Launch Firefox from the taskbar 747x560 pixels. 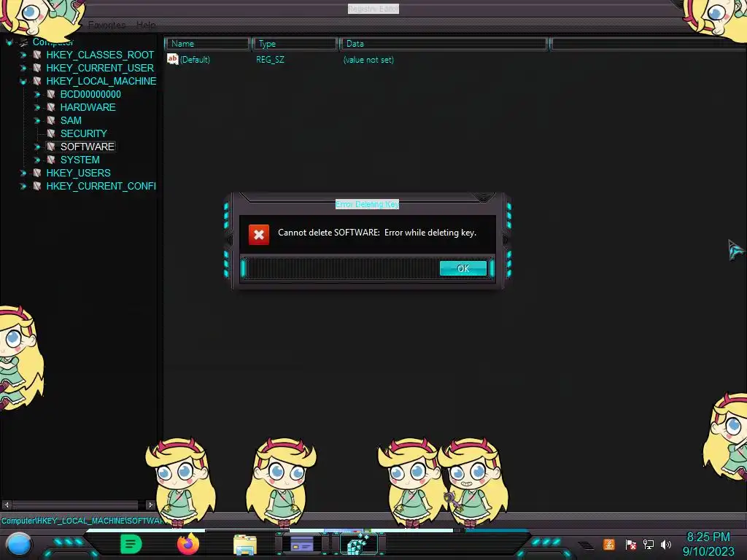tap(187, 544)
